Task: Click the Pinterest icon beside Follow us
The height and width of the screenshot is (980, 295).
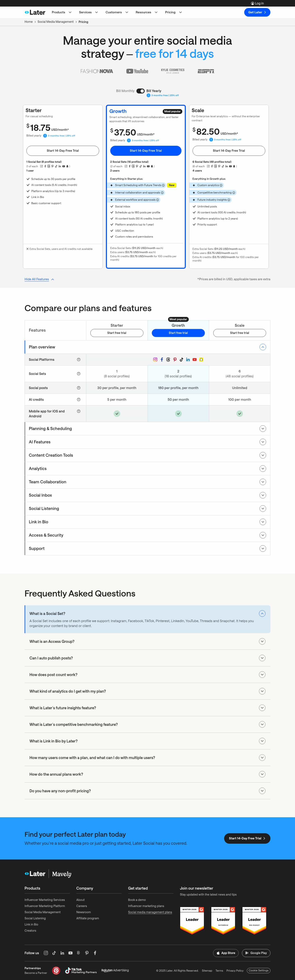Action: pos(87,953)
